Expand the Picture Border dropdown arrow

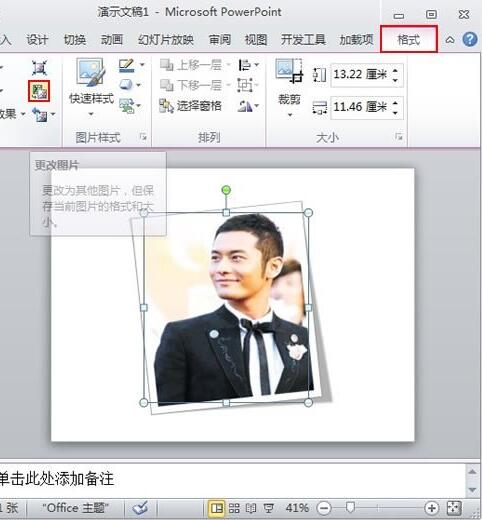coord(142,64)
